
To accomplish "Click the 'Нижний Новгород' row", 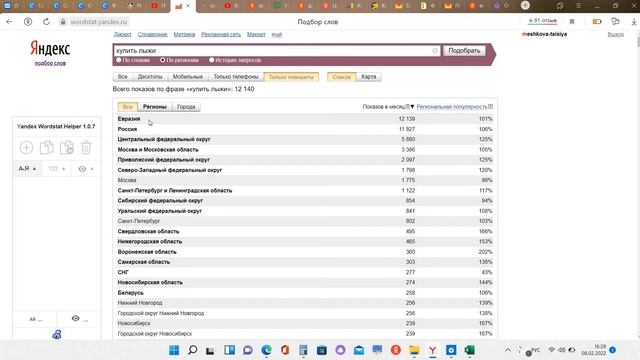I will (305, 303).
